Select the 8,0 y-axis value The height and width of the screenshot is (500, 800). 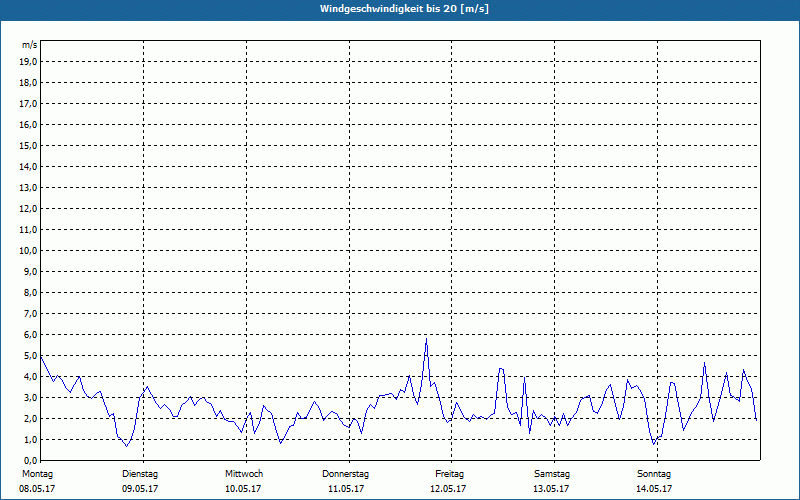pos(30,292)
